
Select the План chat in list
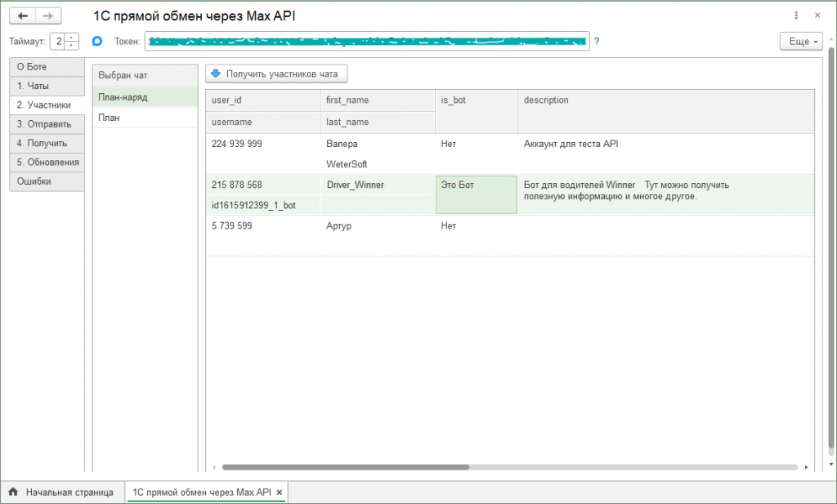145,118
